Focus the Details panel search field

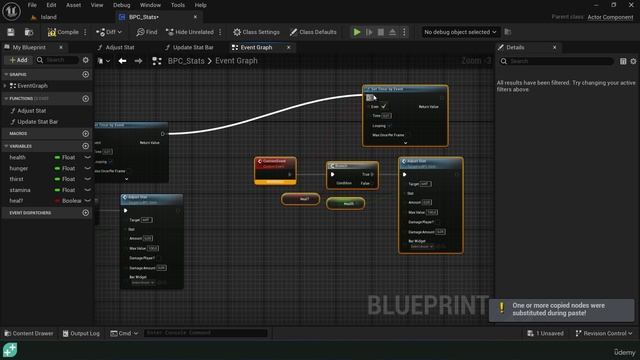[x=556, y=61]
